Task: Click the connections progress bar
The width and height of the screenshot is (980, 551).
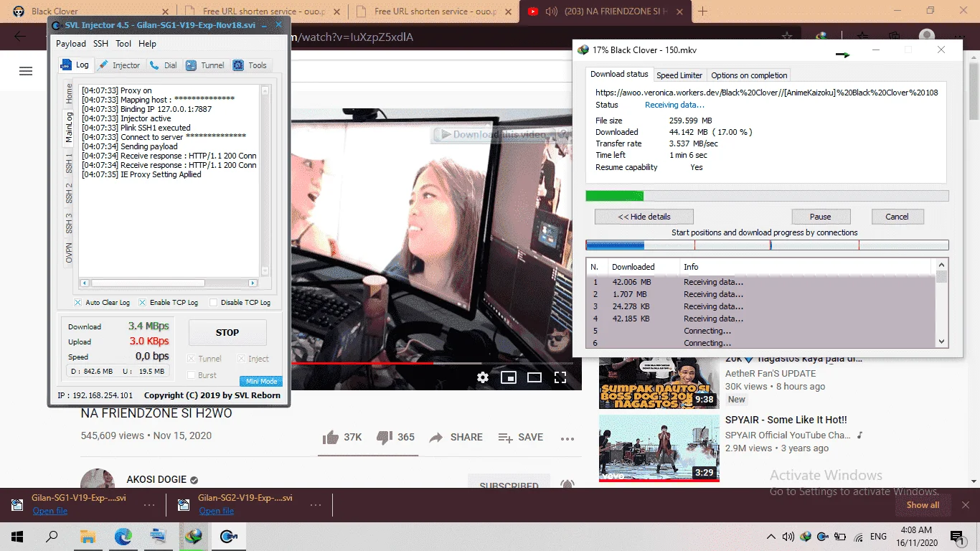Action: coord(767,245)
